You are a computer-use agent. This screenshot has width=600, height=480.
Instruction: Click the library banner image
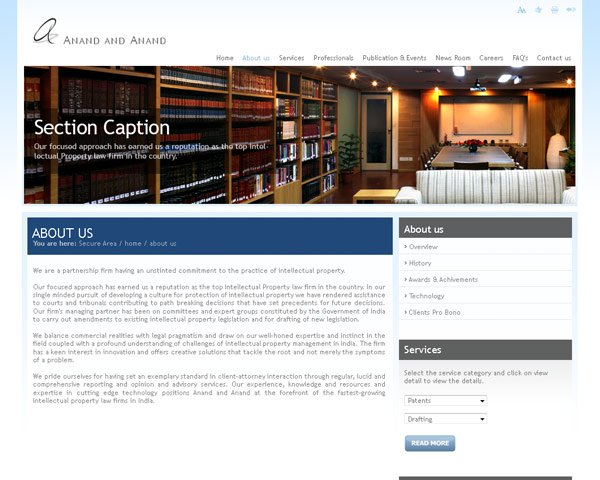(x=300, y=135)
